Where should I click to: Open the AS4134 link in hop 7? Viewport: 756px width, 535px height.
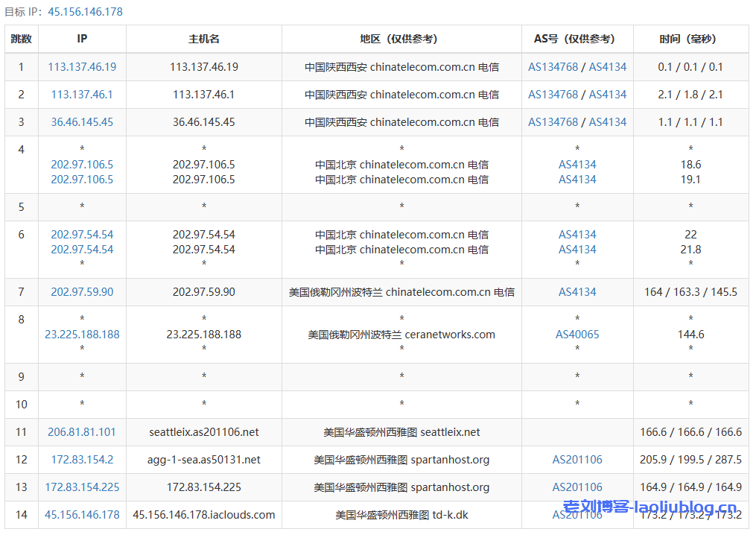(577, 292)
